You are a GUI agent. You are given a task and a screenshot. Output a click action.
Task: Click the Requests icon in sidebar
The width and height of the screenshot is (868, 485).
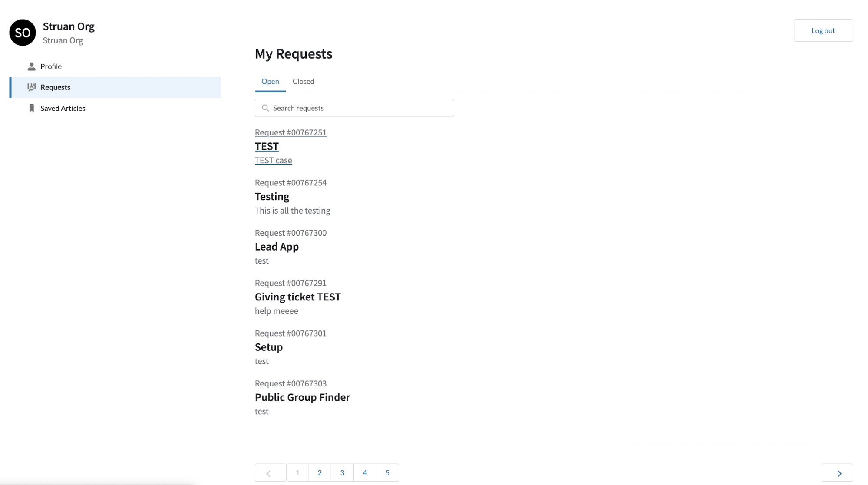point(32,87)
